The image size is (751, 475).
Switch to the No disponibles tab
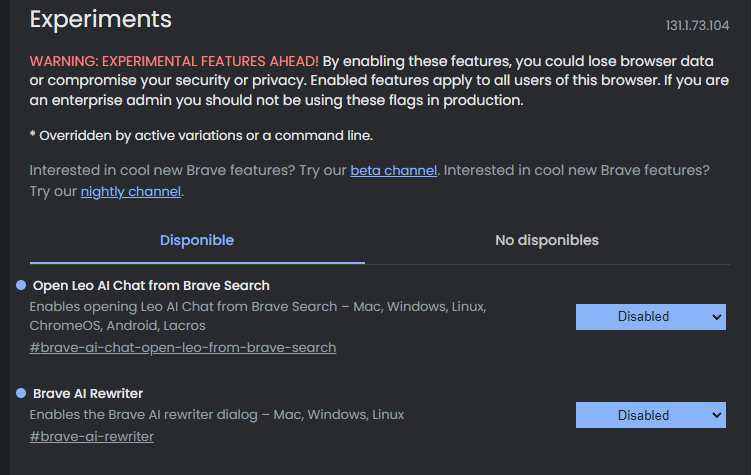coord(547,240)
